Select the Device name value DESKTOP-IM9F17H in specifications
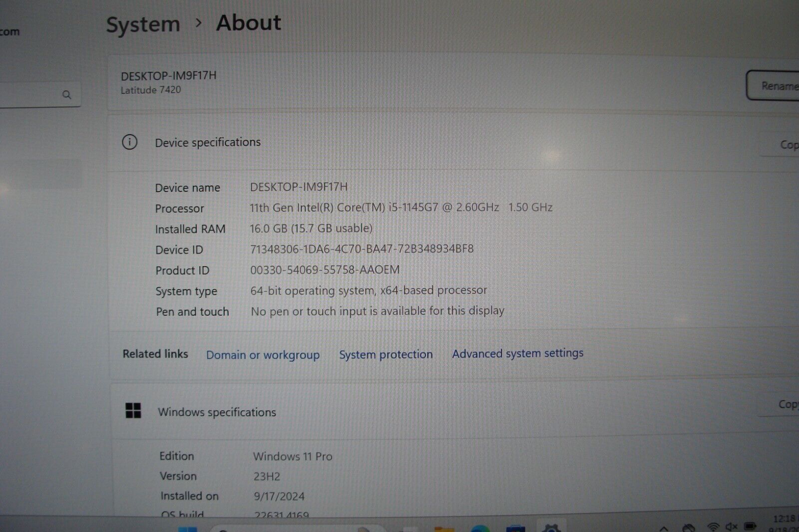This screenshot has height=532, width=799. (299, 187)
